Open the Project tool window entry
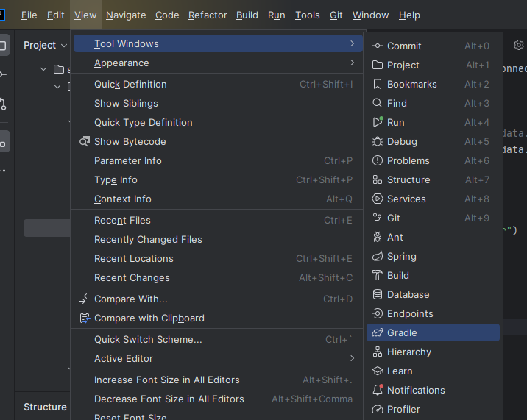The width and height of the screenshot is (527, 420). point(433,65)
